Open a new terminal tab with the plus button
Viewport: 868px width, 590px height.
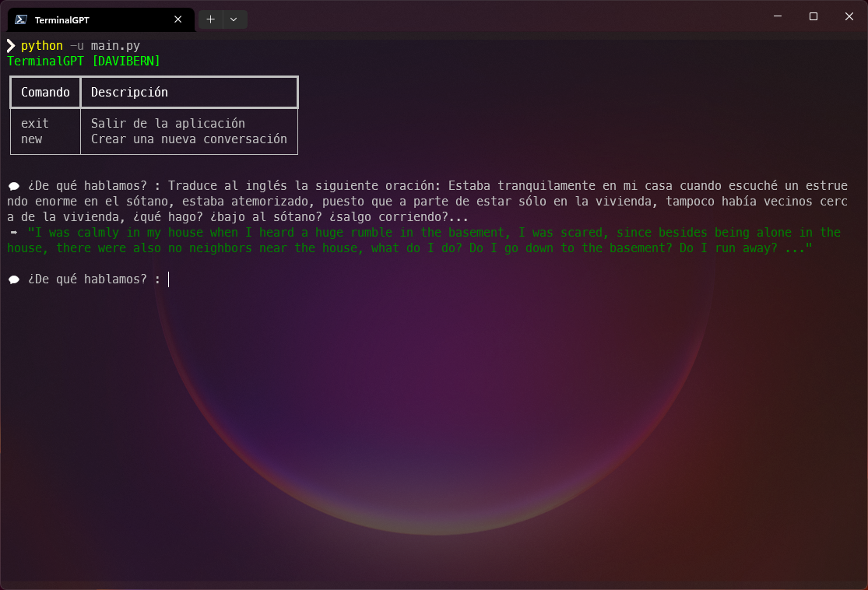pos(209,19)
